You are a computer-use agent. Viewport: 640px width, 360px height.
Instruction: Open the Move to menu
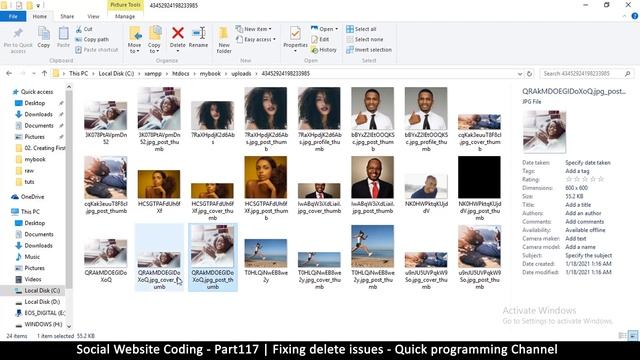[x=135, y=40]
